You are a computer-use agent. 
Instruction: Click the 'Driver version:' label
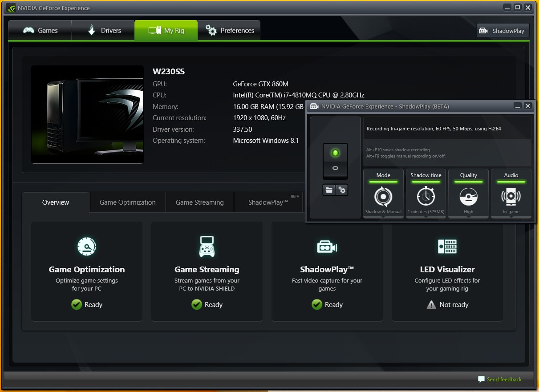(173, 129)
